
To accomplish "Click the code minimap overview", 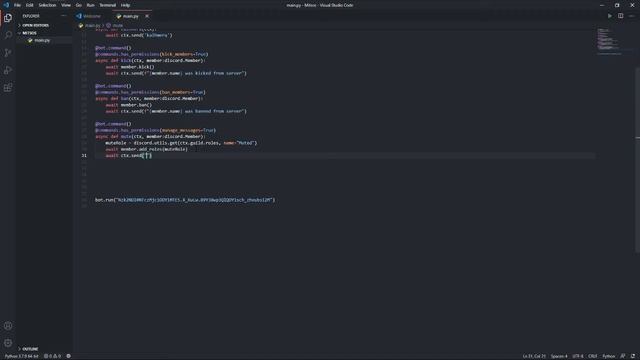I will [609, 41].
